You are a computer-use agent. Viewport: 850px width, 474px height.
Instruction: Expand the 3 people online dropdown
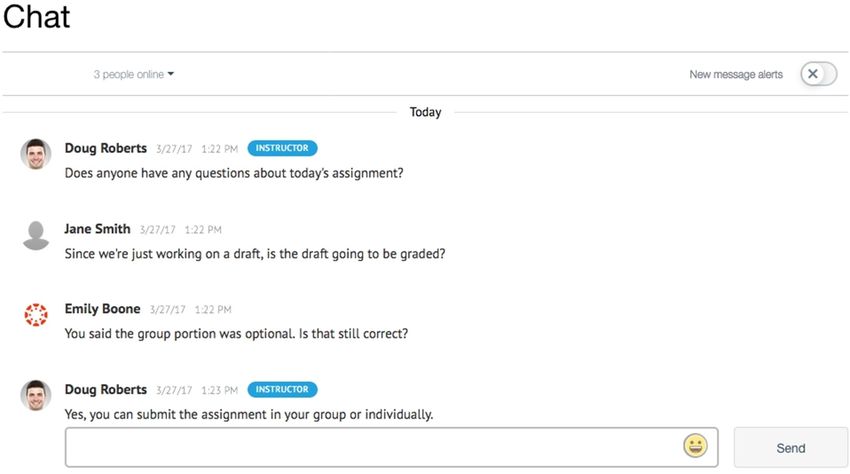click(x=133, y=74)
